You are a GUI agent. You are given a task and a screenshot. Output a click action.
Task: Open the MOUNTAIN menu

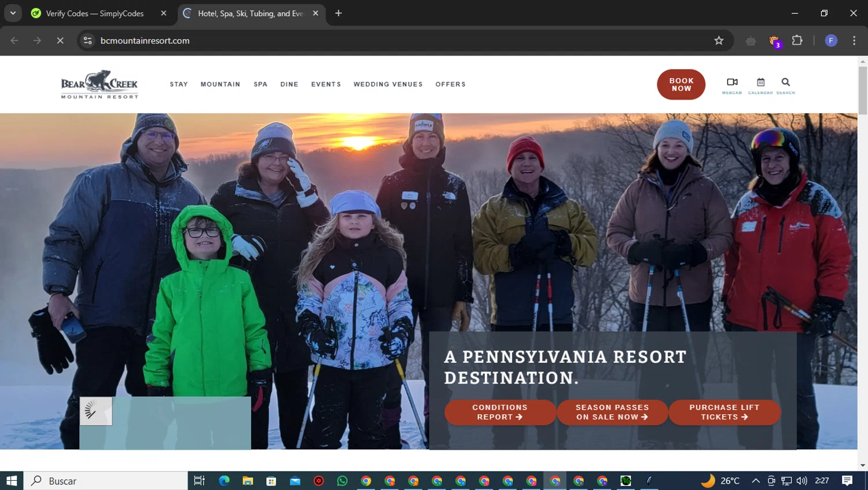[220, 84]
